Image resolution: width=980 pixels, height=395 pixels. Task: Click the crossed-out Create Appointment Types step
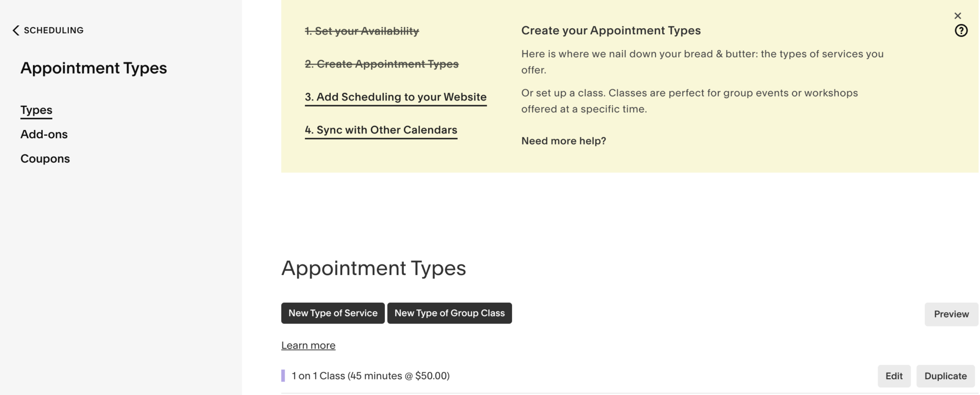[381, 63]
